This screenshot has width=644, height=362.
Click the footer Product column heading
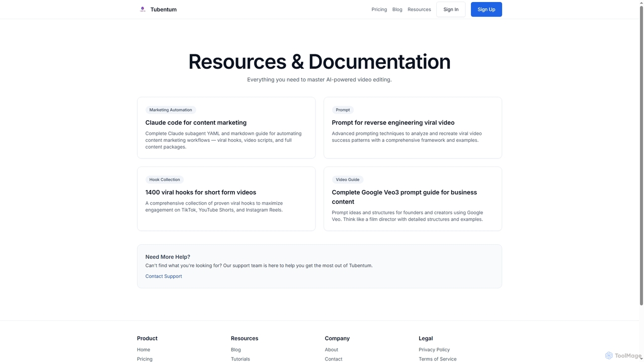(147, 338)
